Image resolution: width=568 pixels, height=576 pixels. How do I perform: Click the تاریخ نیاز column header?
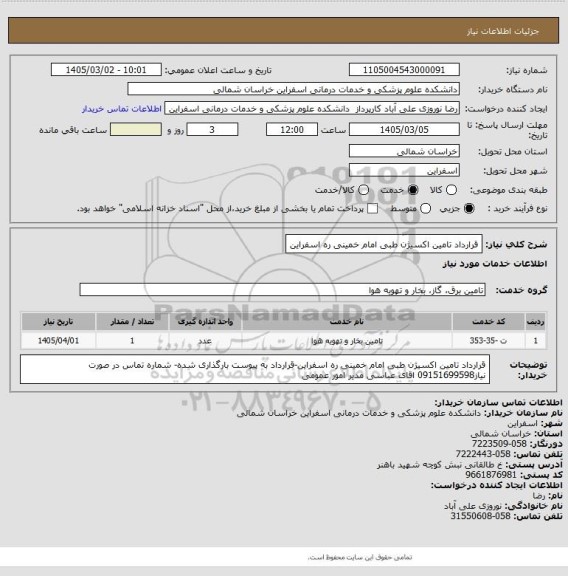[x=58, y=322]
